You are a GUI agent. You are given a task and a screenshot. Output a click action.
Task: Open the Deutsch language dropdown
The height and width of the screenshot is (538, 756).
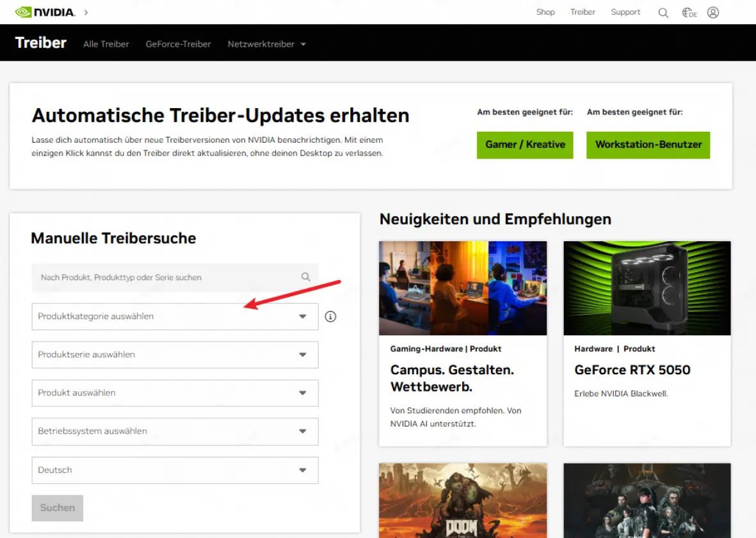coord(175,470)
